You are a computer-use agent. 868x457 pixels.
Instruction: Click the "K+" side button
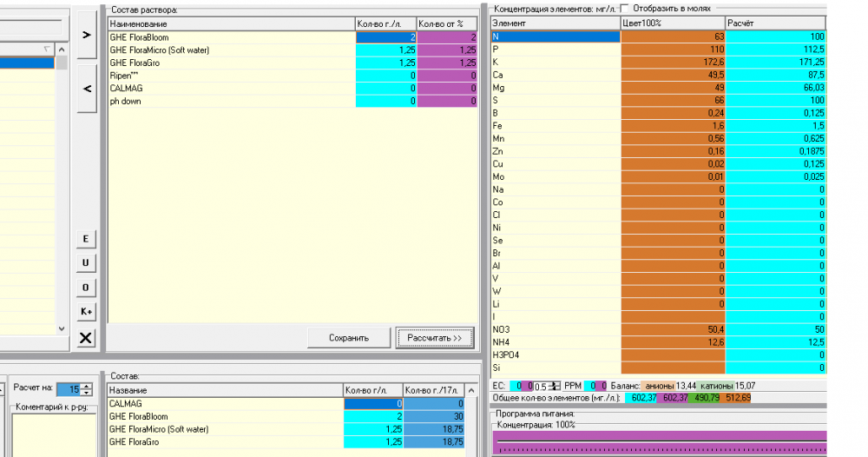point(86,312)
